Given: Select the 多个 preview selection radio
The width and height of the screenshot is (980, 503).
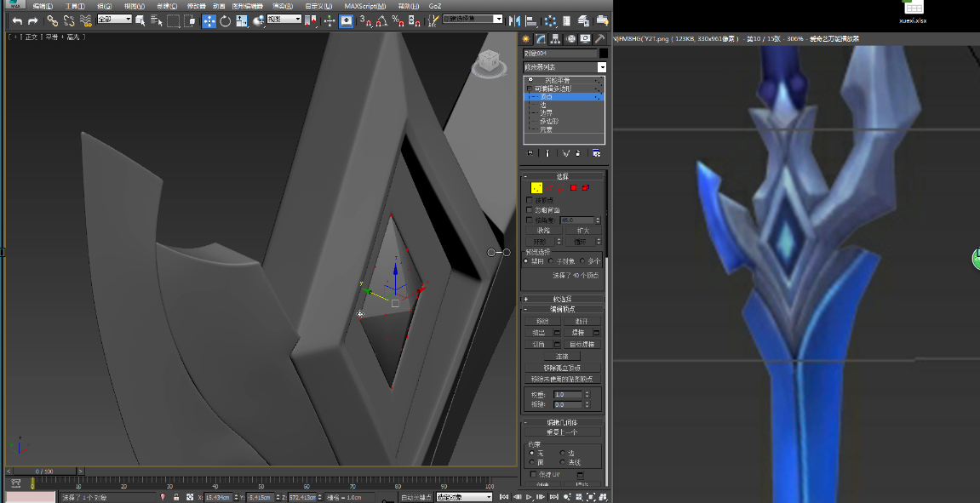Looking at the screenshot, I should click(582, 261).
